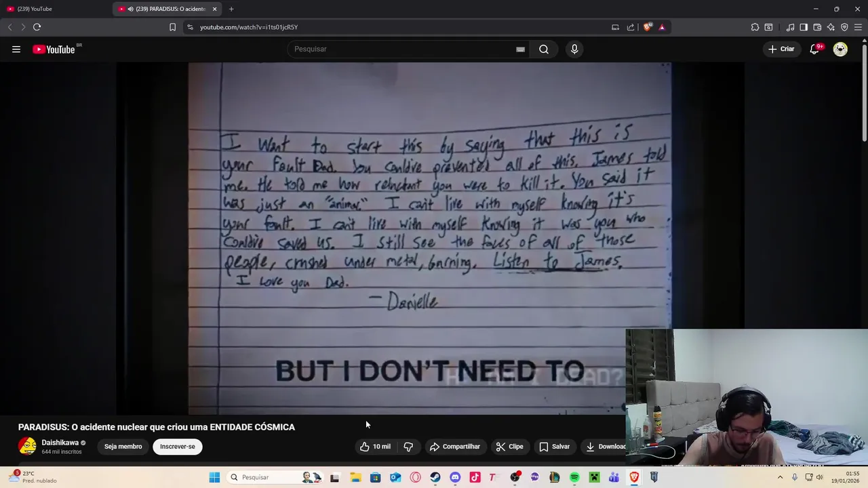Show hidden system tray icons
Screen dimensions: 868x488
pyautogui.click(x=780, y=477)
